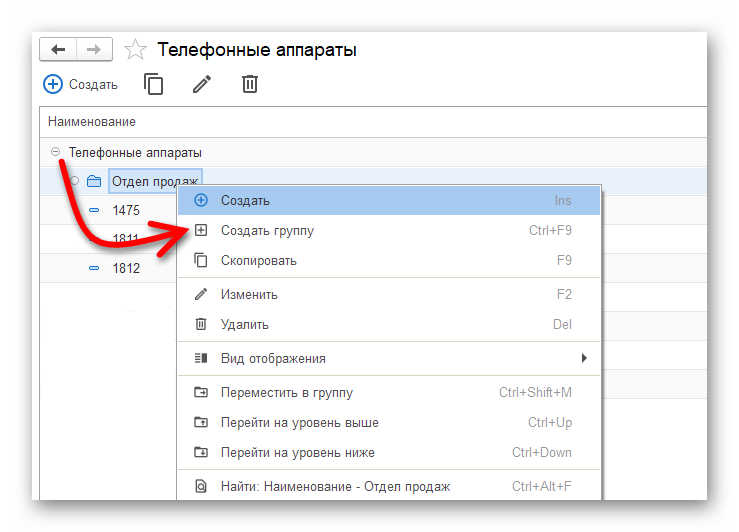The width and height of the screenshot is (739, 532).
Task: Choose Переместить в группу menu item
Action: click(x=389, y=393)
